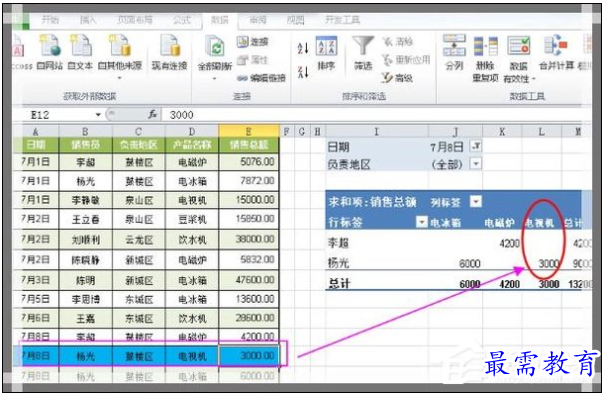Viewport: 606px width, 395px height.
Task: Select column A header
Action: (36, 132)
